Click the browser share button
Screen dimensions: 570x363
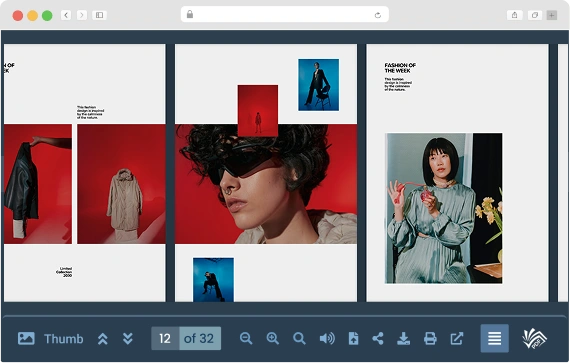(514, 15)
